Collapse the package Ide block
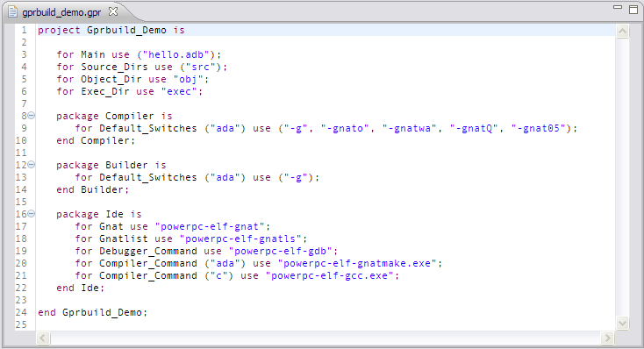 32,214
